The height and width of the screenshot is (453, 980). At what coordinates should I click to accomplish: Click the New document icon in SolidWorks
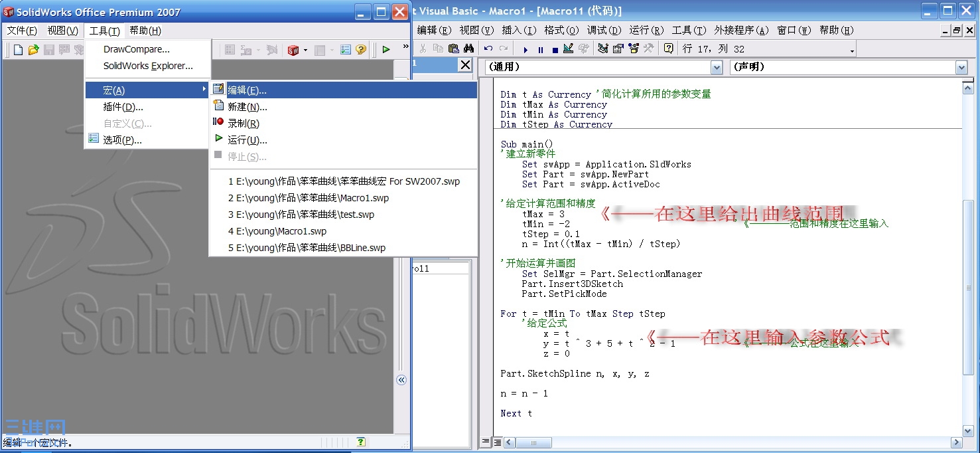click(19, 50)
